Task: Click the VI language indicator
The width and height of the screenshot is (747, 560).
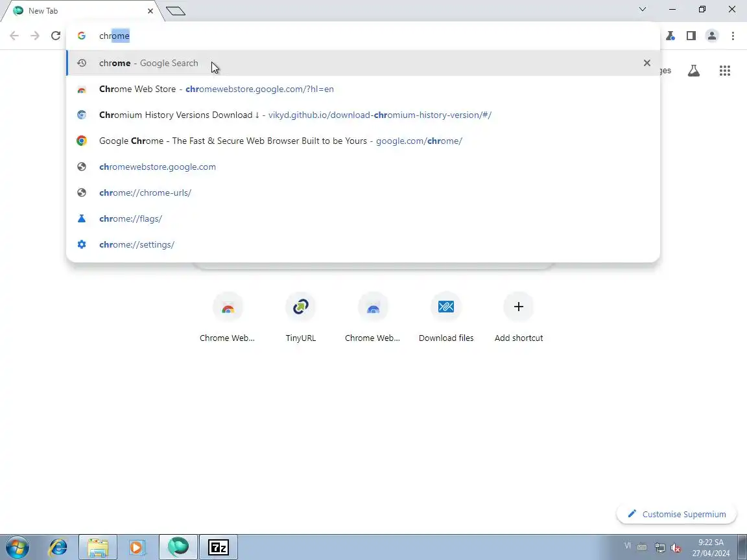Action: pos(628,546)
